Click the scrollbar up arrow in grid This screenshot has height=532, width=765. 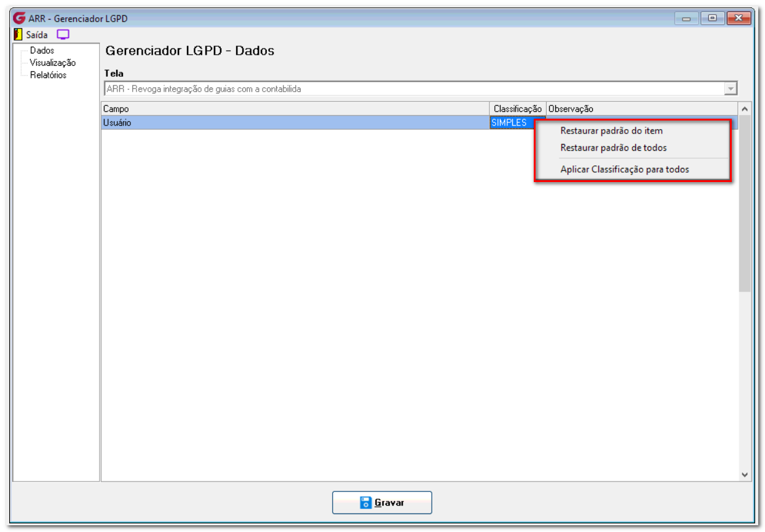point(745,109)
